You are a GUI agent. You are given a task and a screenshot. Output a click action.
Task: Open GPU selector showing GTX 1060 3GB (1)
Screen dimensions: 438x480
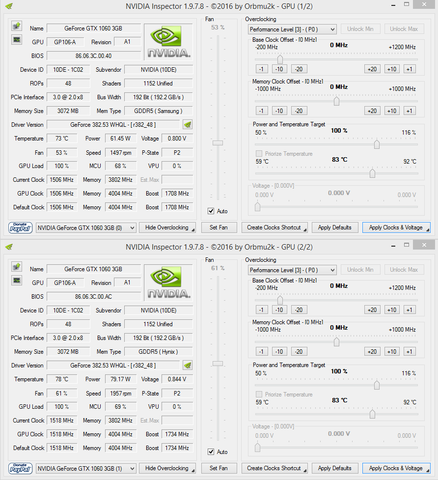86,468
